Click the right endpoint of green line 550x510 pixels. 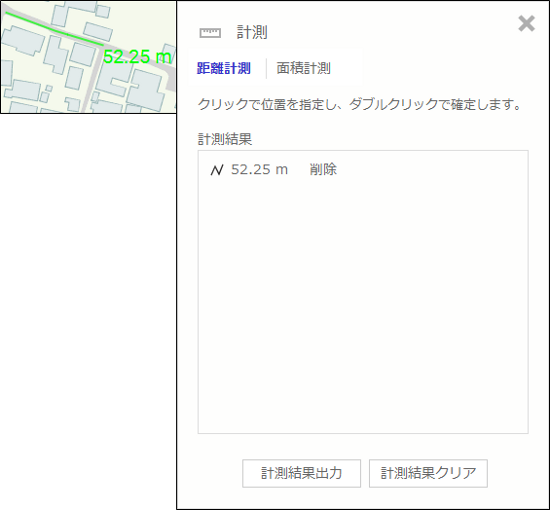click(103, 45)
